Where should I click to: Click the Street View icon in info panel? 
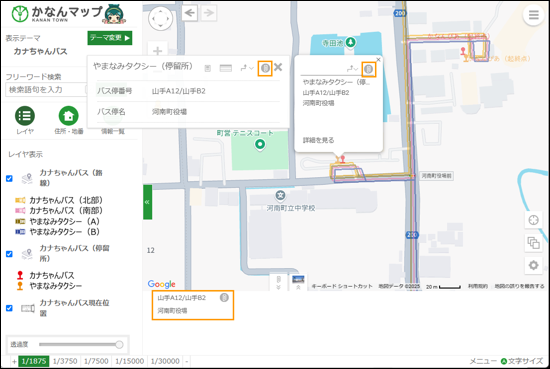point(265,68)
